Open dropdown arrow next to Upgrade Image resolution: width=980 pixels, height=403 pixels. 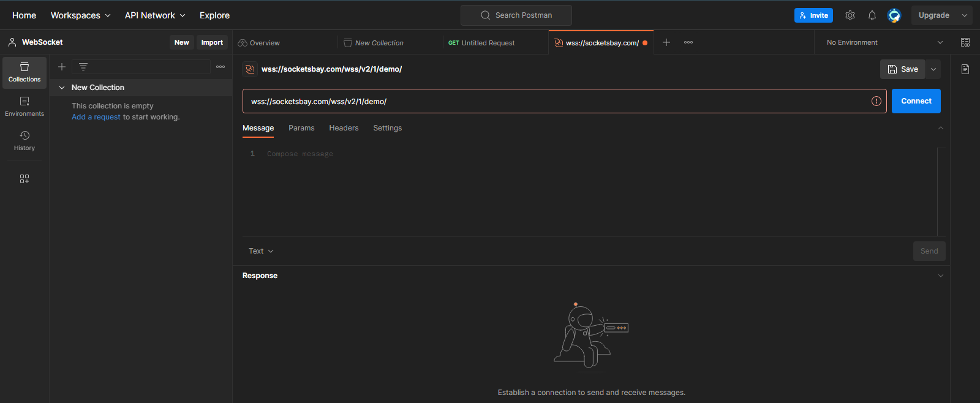coord(965,15)
